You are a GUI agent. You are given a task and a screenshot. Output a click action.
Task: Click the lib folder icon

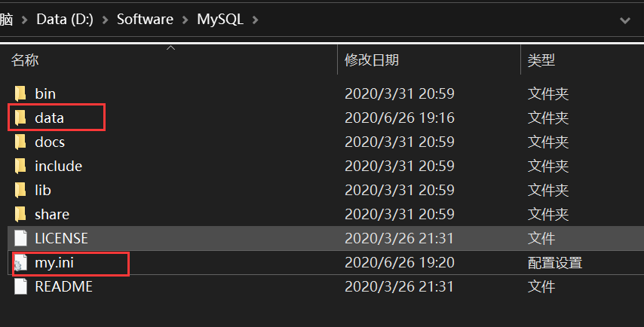coord(20,190)
